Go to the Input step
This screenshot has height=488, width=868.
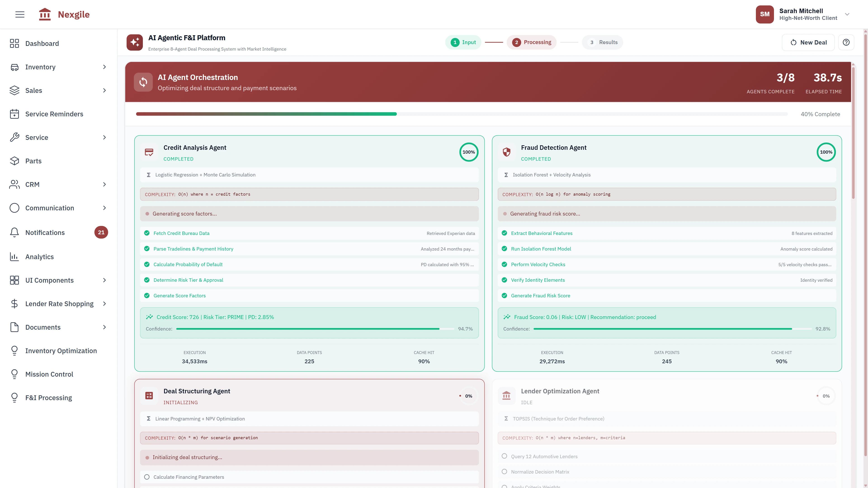463,42
